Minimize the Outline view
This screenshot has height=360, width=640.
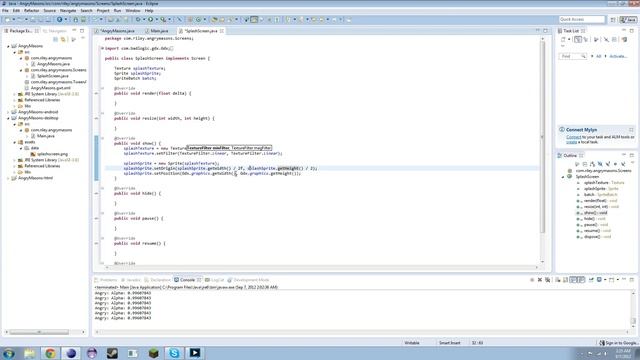(624, 156)
